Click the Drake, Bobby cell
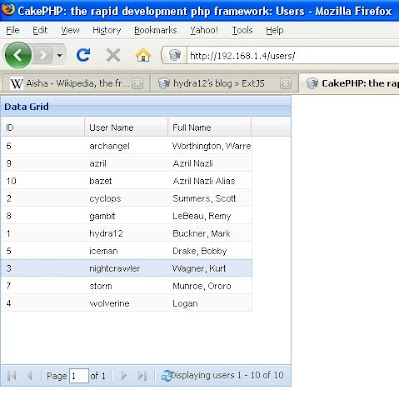 [210, 251]
